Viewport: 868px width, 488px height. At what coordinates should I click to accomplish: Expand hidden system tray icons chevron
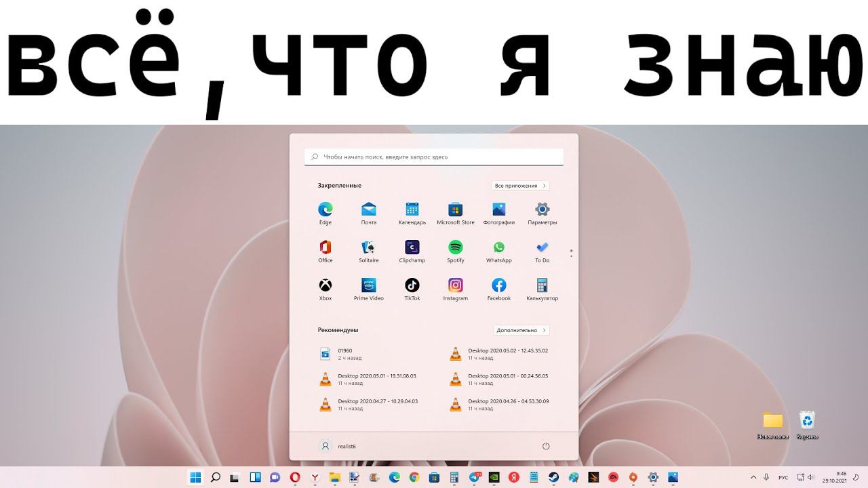(753, 477)
